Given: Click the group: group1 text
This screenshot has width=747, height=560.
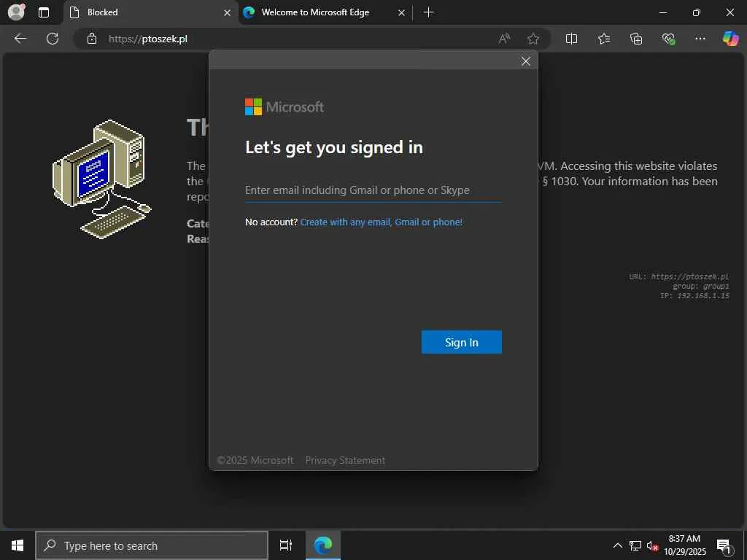Looking at the screenshot, I should pos(701,286).
